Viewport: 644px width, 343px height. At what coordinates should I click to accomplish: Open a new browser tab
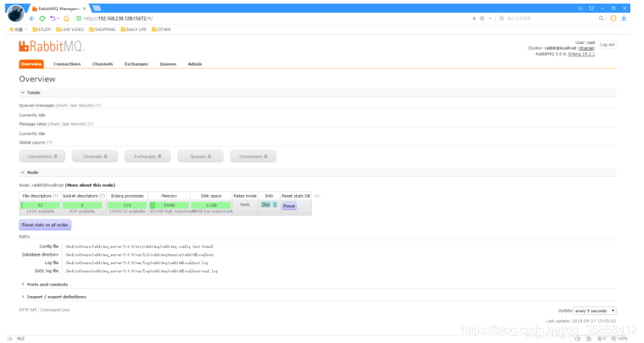[97, 8]
